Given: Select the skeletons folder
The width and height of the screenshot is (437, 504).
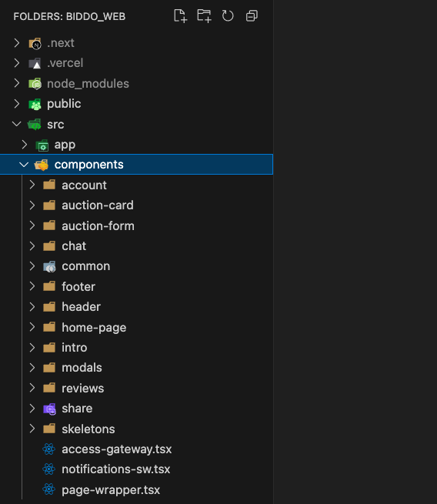Looking at the screenshot, I should click(x=88, y=429).
